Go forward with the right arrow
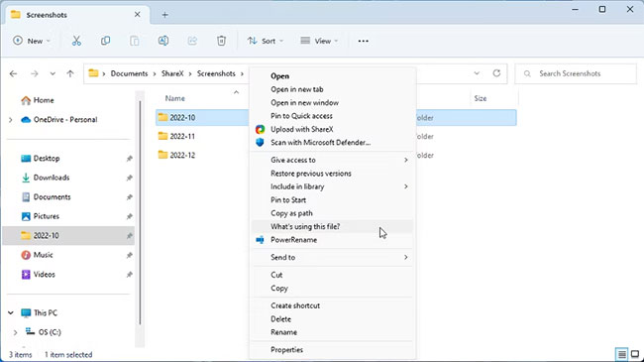Viewport: 644px width, 362px height. tap(35, 73)
